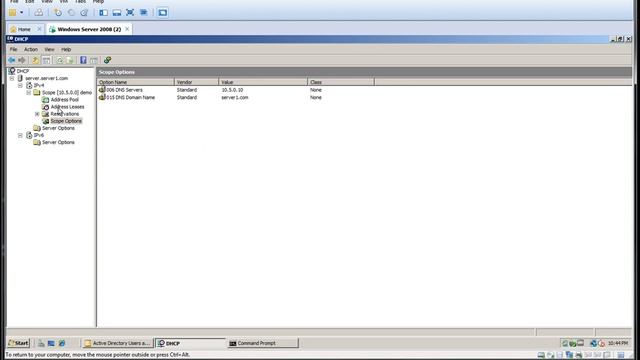Click the server1.com value cell
This screenshot has height=360, width=640.
[x=235, y=98]
